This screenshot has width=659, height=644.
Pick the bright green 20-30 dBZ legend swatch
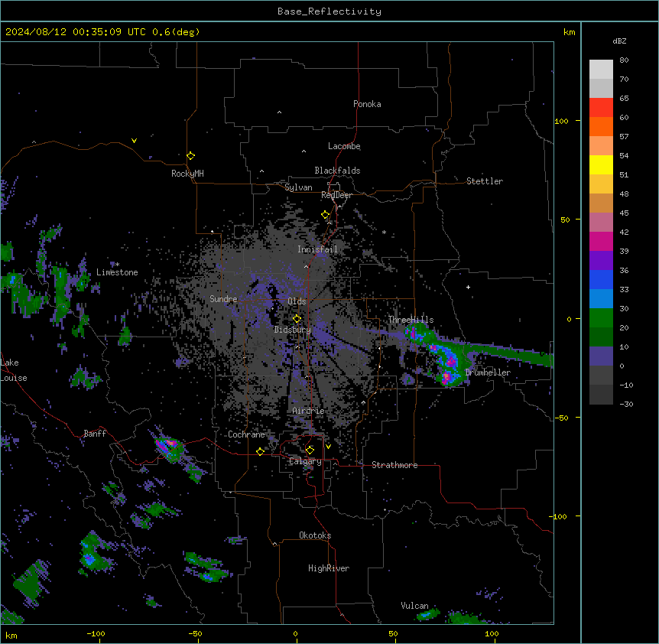pyautogui.click(x=601, y=318)
